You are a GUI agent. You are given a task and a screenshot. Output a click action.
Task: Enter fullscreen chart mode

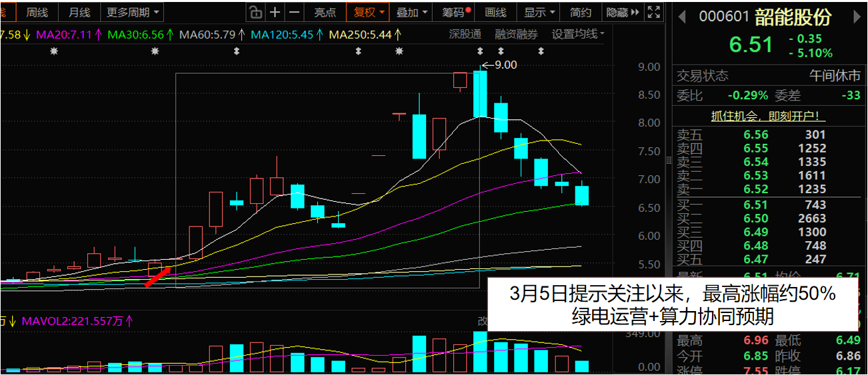(x=655, y=13)
